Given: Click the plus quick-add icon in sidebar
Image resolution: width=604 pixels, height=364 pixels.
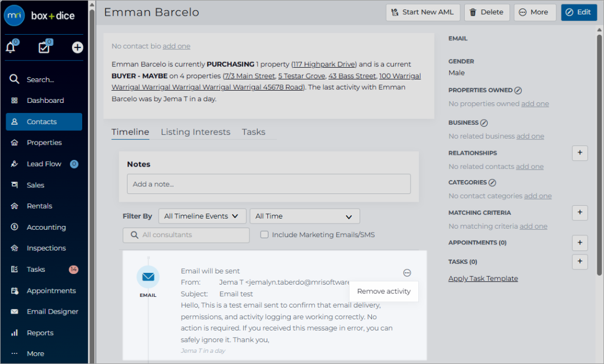Looking at the screenshot, I should click(x=77, y=48).
